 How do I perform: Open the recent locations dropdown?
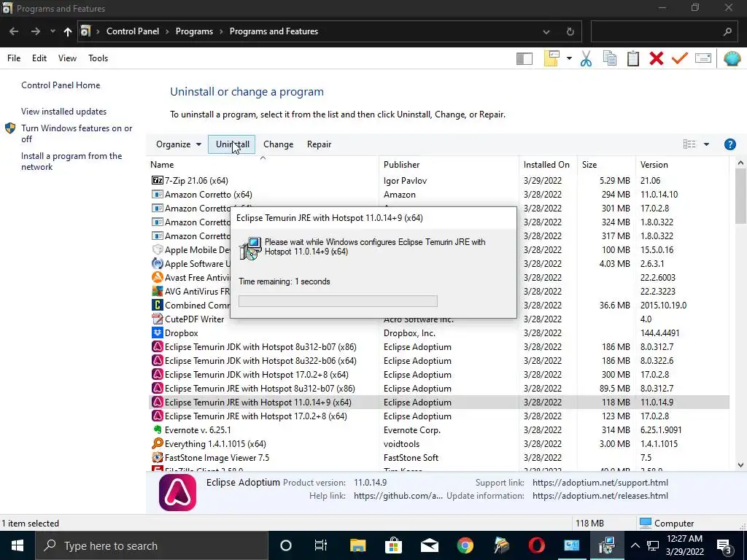[53, 31]
